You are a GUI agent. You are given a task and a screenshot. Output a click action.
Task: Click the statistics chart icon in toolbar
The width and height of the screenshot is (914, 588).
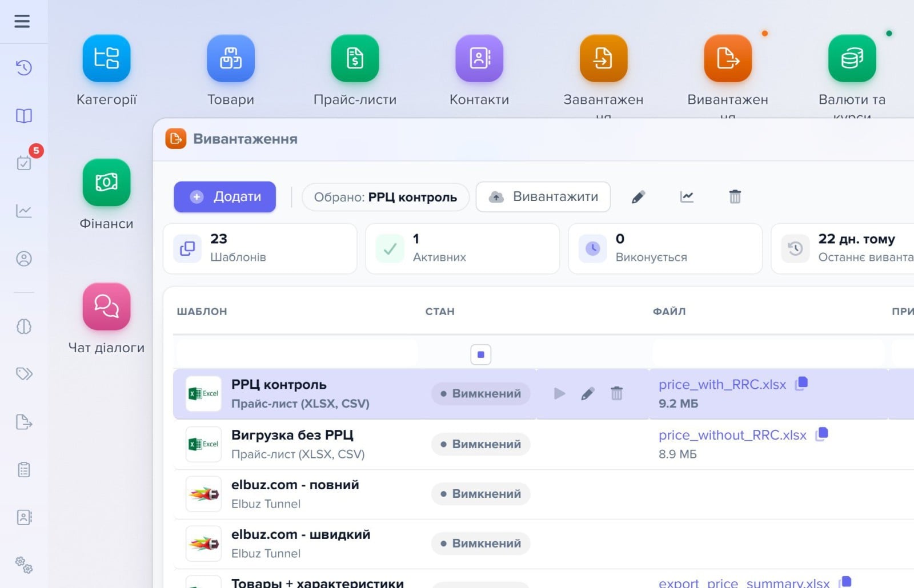pyautogui.click(x=687, y=197)
